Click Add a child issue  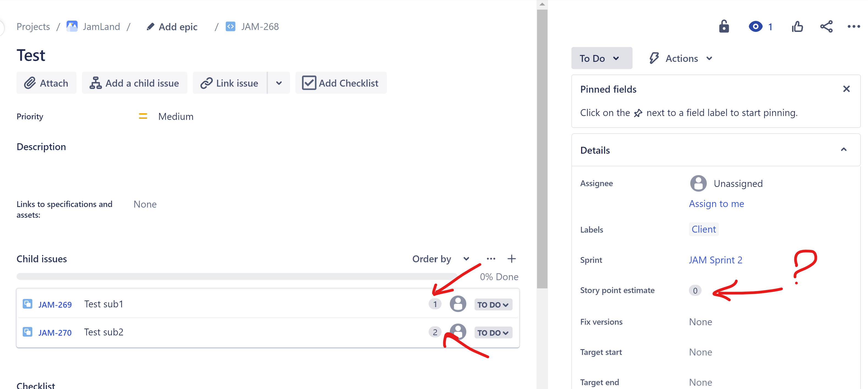[135, 83]
